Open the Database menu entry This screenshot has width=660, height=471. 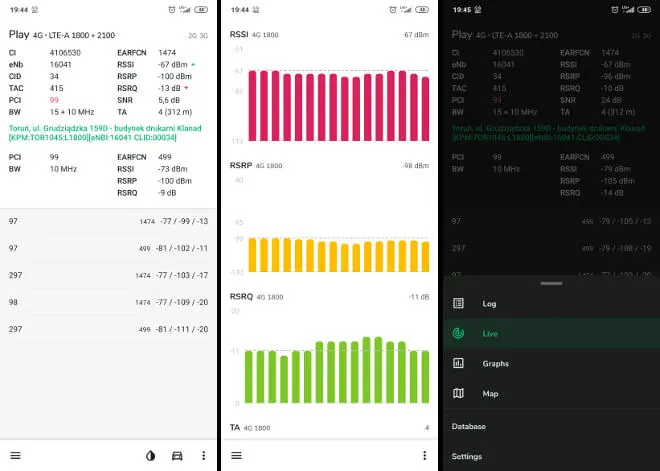coord(468,426)
